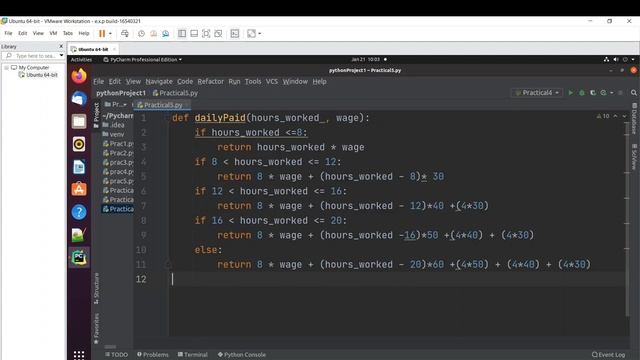Pause the virtual machine from VMware toolbar
This screenshot has height=360, width=640.
[102, 33]
